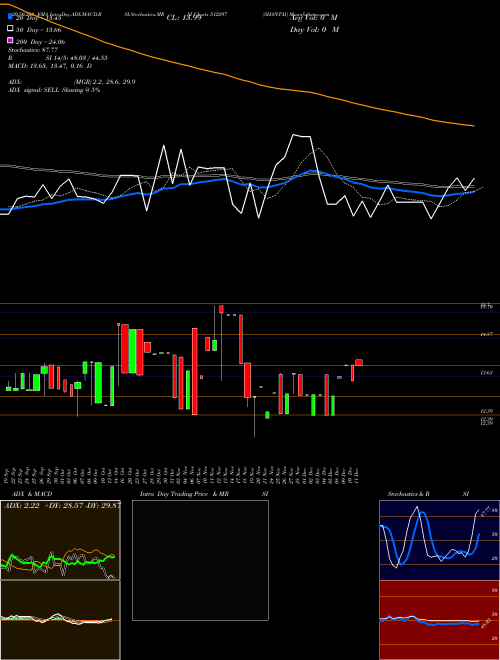This screenshot has height=660, width=500.
Task: Open the blue Stochastics chart panel
Action: 440,540
